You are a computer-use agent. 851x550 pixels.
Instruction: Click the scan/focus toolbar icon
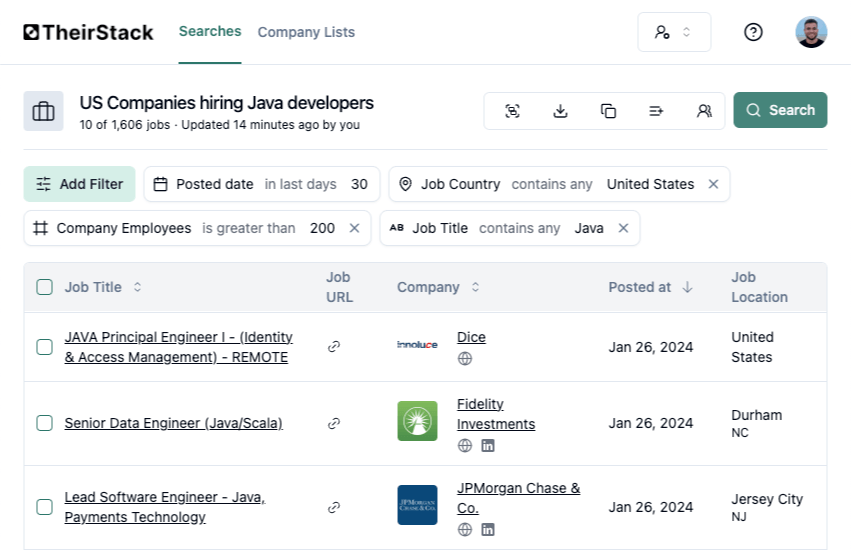(x=512, y=111)
